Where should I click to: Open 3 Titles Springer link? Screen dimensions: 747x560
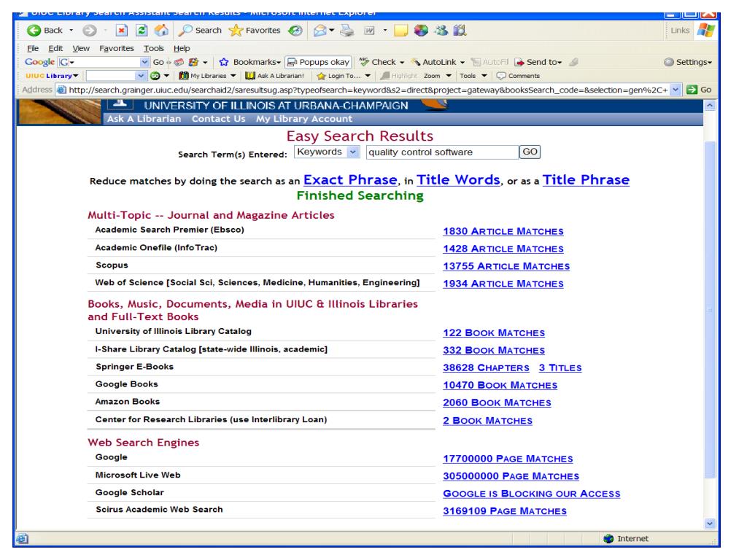click(560, 367)
